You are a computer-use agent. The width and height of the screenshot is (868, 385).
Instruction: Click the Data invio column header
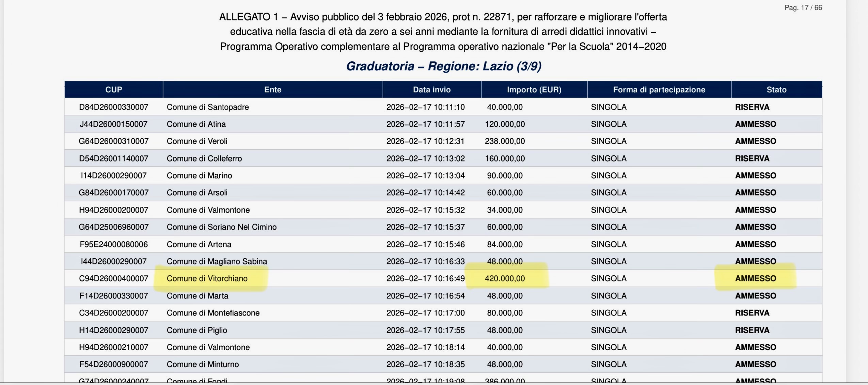point(431,90)
